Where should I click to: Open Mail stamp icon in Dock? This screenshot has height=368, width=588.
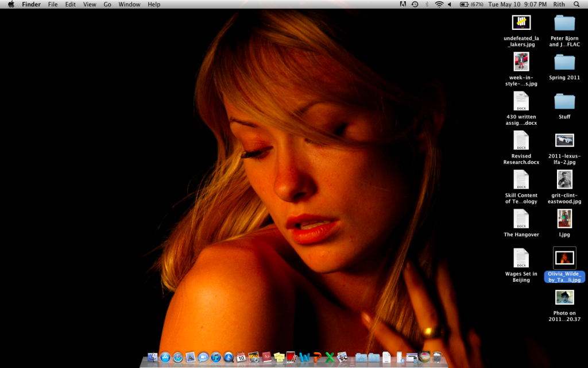pyautogui.click(x=191, y=357)
